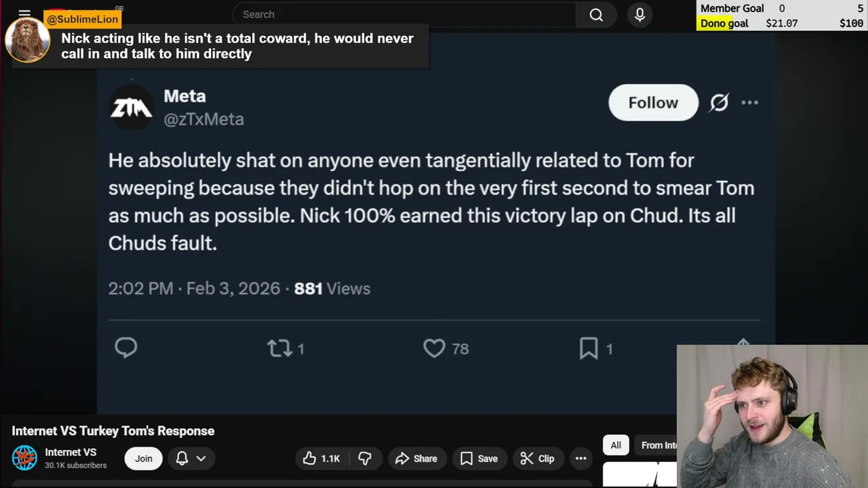868x488 pixels.
Task: Click the search magnifier button
Action: click(x=596, y=15)
